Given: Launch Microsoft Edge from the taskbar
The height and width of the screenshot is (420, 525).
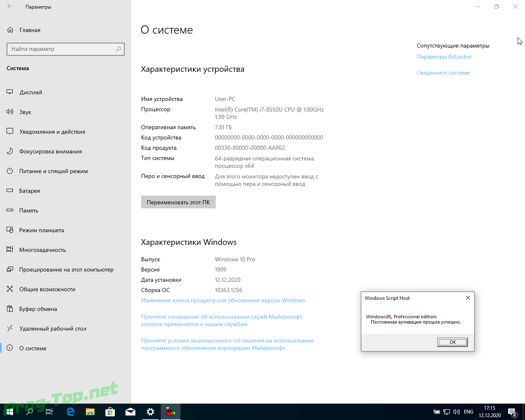Looking at the screenshot, I should [70, 412].
